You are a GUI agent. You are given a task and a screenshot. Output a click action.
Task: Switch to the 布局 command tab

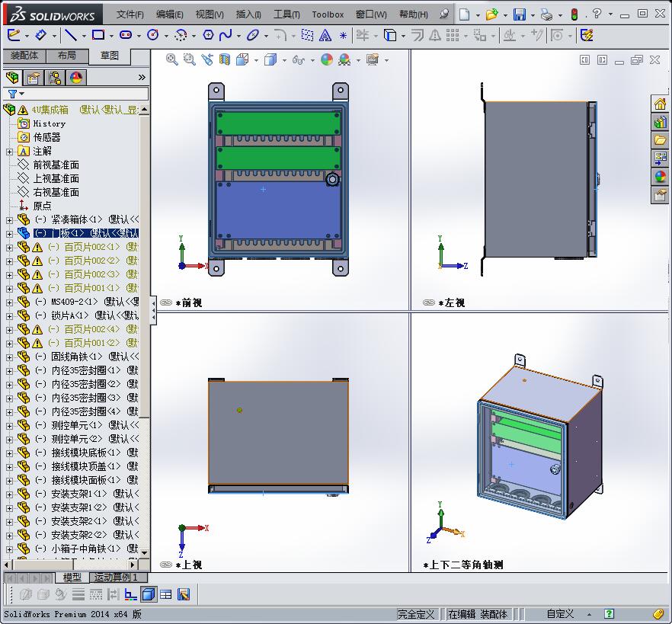click(67, 56)
